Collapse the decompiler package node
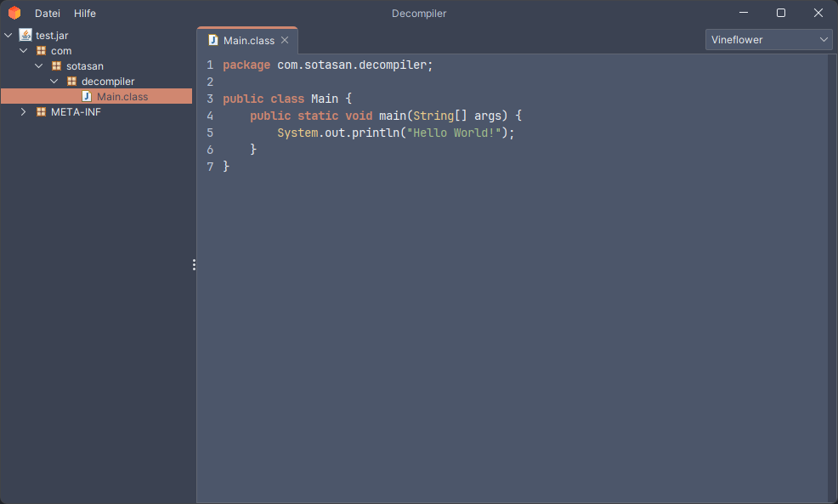Screen dimensions: 838x504 pos(54,82)
